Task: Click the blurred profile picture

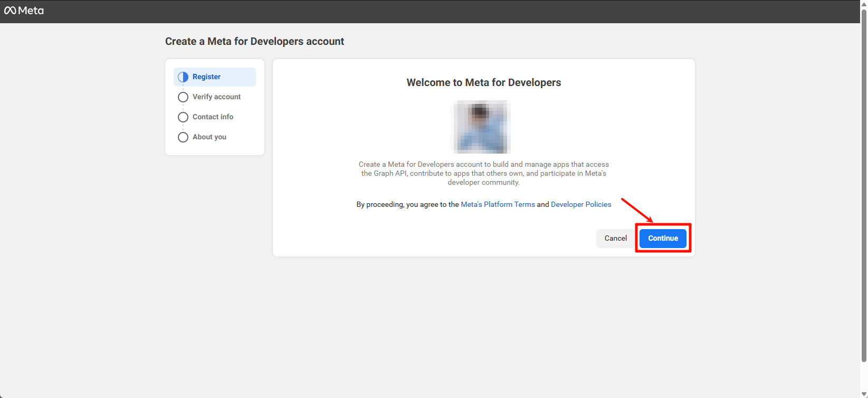Action: pos(482,127)
